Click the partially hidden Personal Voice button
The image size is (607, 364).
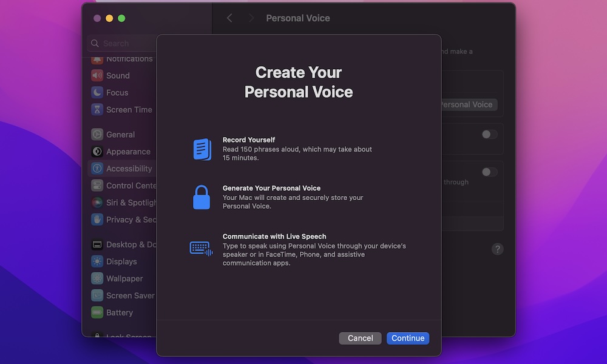[469, 104]
